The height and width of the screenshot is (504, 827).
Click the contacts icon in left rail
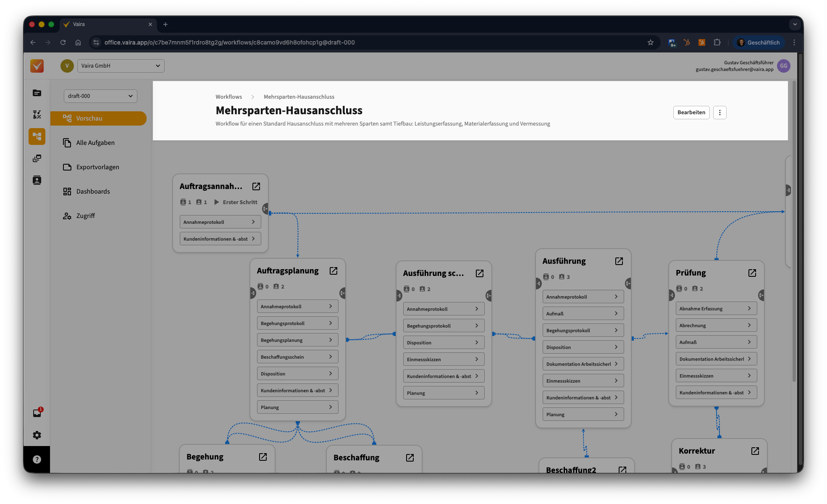tap(37, 180)
